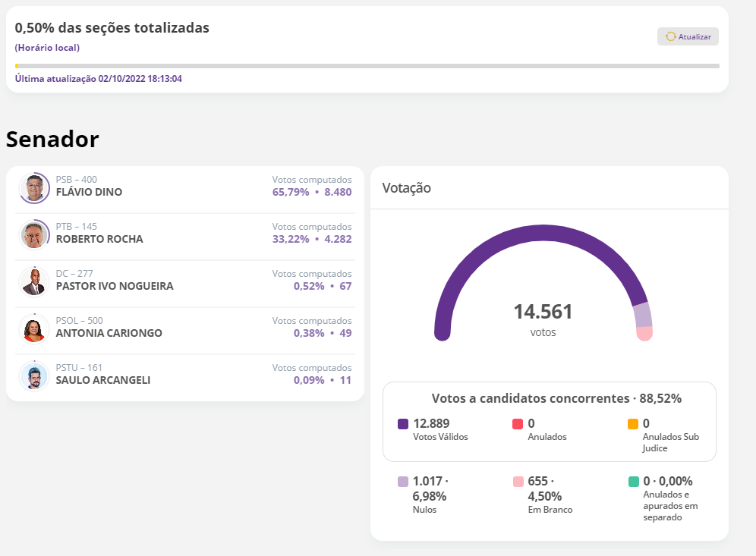Click the green Anulados e apurados swatch
756x556 pixels.
click(x=633, y=482)
